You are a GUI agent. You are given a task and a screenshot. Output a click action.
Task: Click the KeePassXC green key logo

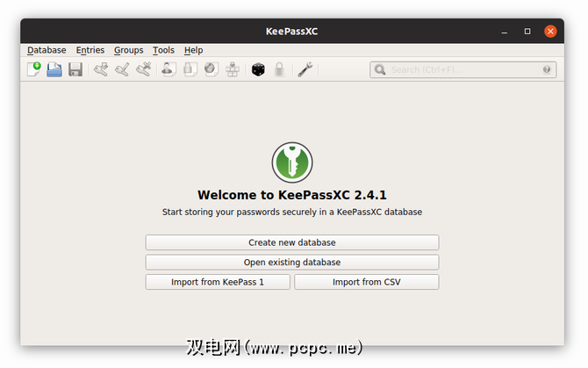[x=292, y=162]
